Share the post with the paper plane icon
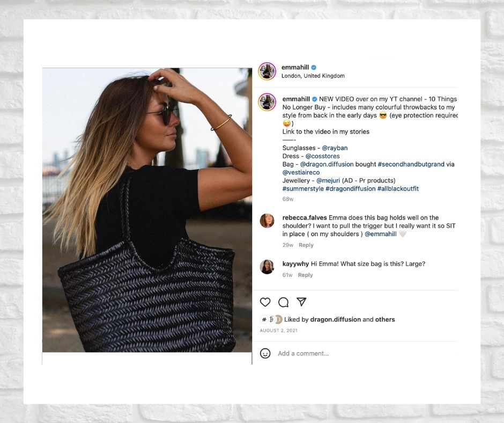Screen dimensions: 504x423 coord(301,302)
